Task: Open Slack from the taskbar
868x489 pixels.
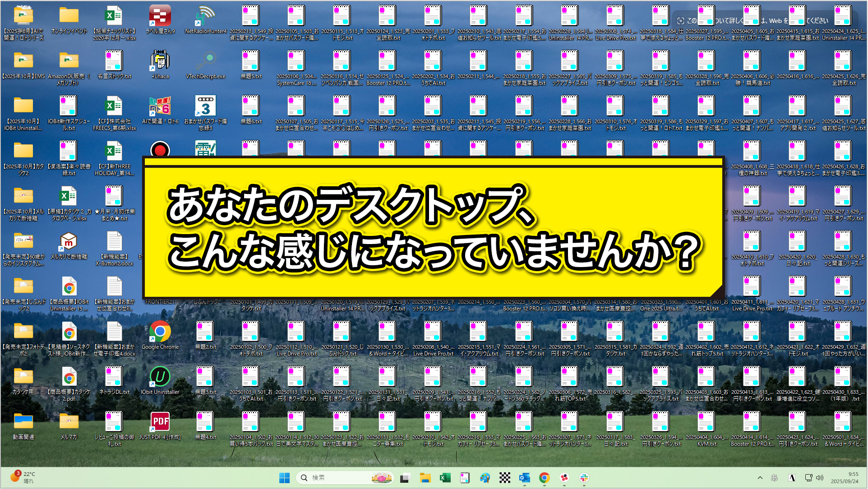Action: (x=584, y=477)
